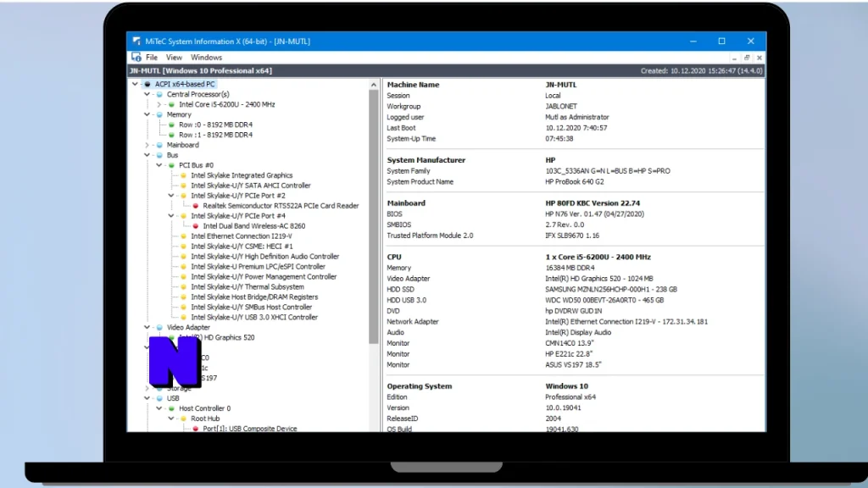This screenshot has width=868, height=488.
Task: Click yellow icon for Intel Skylake Integrated Graphics
Action: pos(184,175)
